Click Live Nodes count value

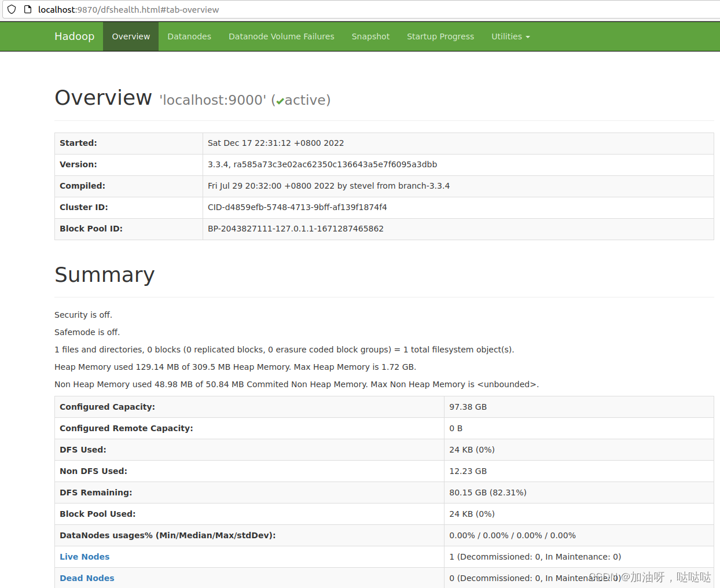[x=535, y=557]
